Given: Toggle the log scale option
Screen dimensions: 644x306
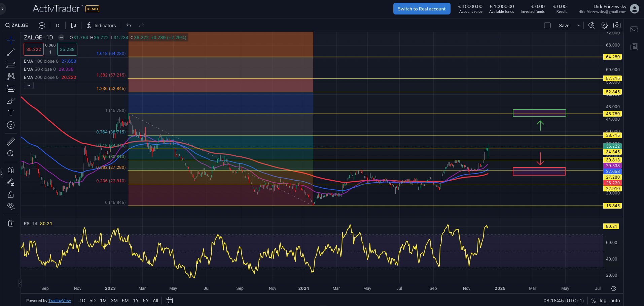Looking at the screenshot, I should 603,301.
